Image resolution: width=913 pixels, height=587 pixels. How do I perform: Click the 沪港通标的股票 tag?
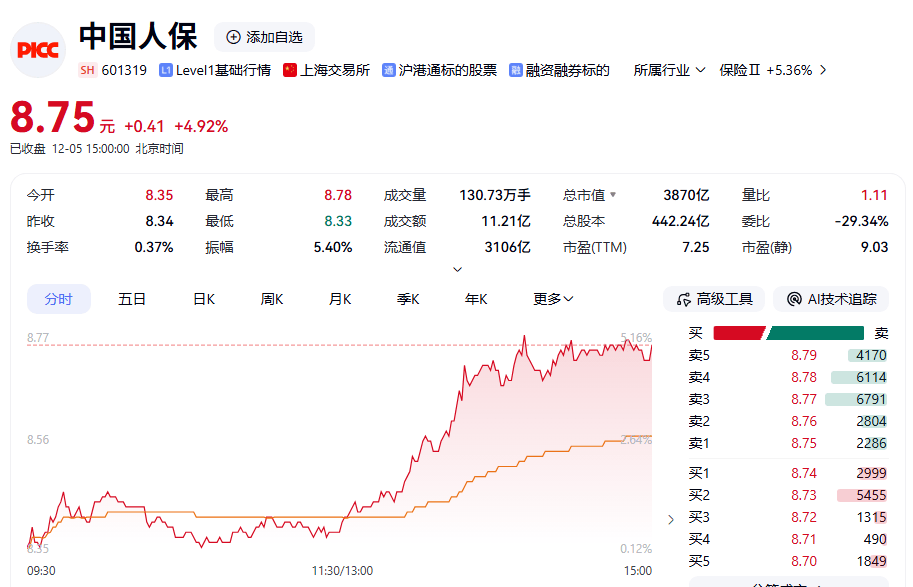tap(448, 70)
